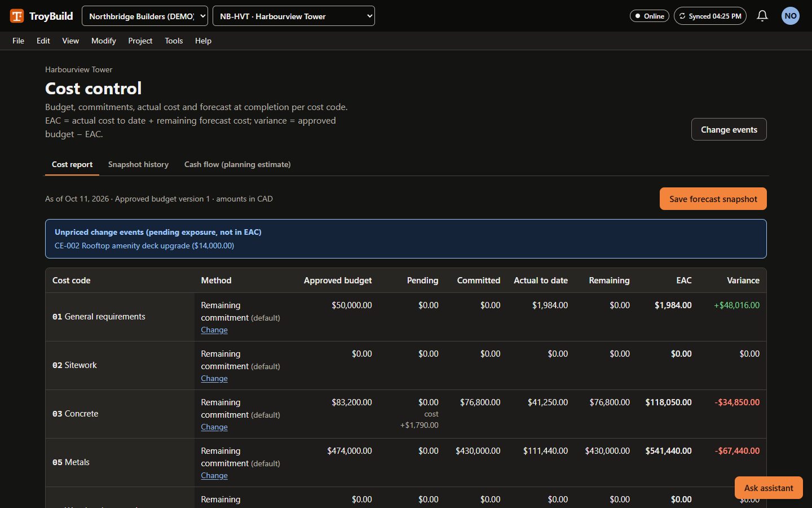Open the notifications bell

[x=762, y=16]
